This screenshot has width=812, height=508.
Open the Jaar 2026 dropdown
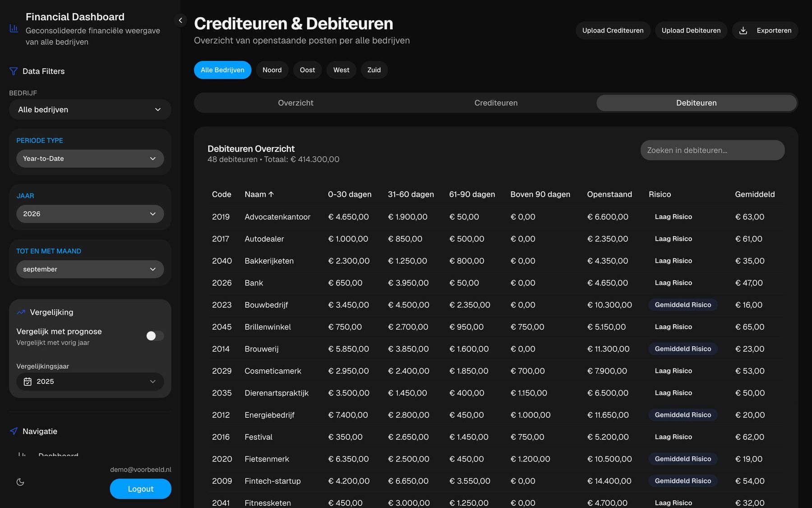(90, 214)
